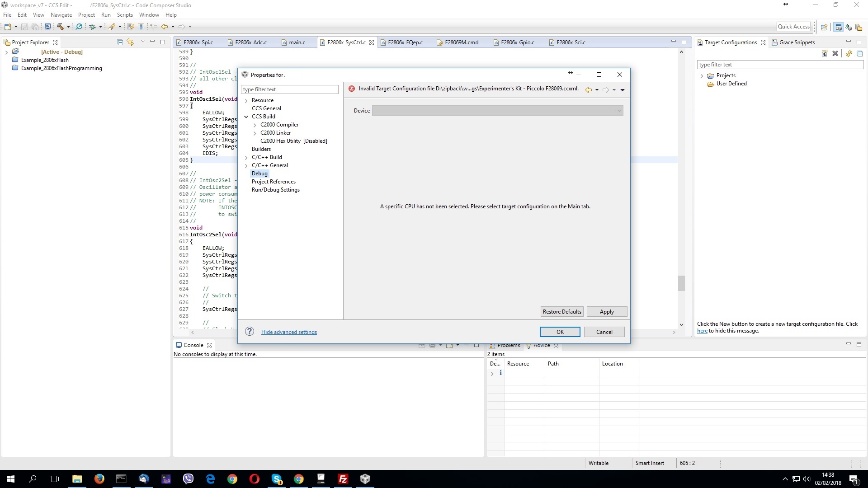
Task: Click the Properties dialog filter text field
Action: tap(289, 89)
